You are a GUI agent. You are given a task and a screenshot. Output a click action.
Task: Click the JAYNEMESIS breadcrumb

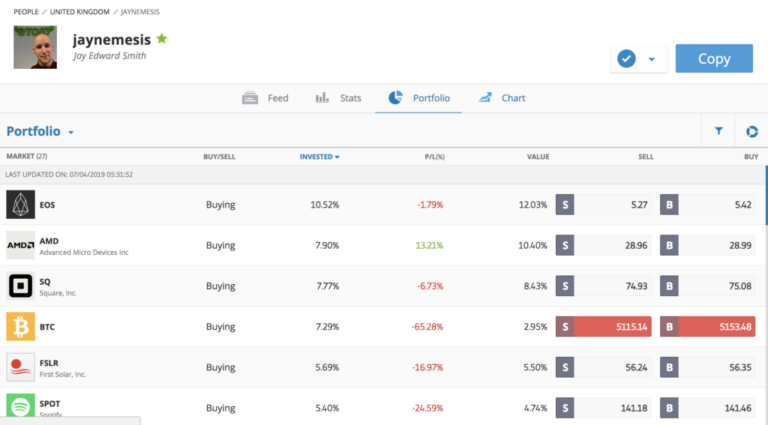(x=140, y=12)
